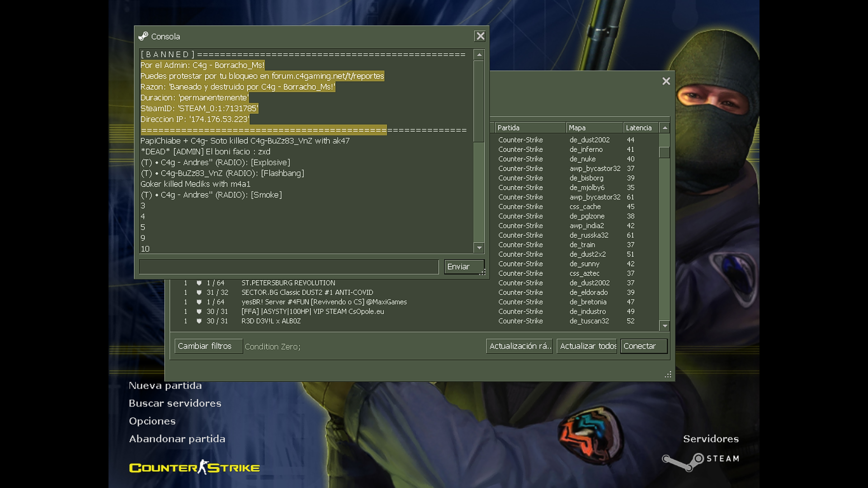
Task: Click shield icon for SECTOR.BG Classic DUST2 server
Action: click(x=199, y=292)
